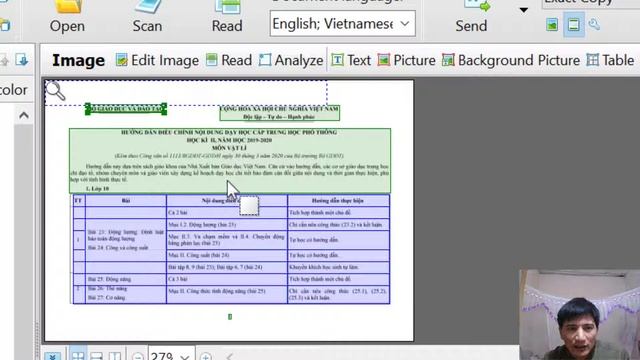Click the Bài 25: Động năng cell

tap(126, 279)
